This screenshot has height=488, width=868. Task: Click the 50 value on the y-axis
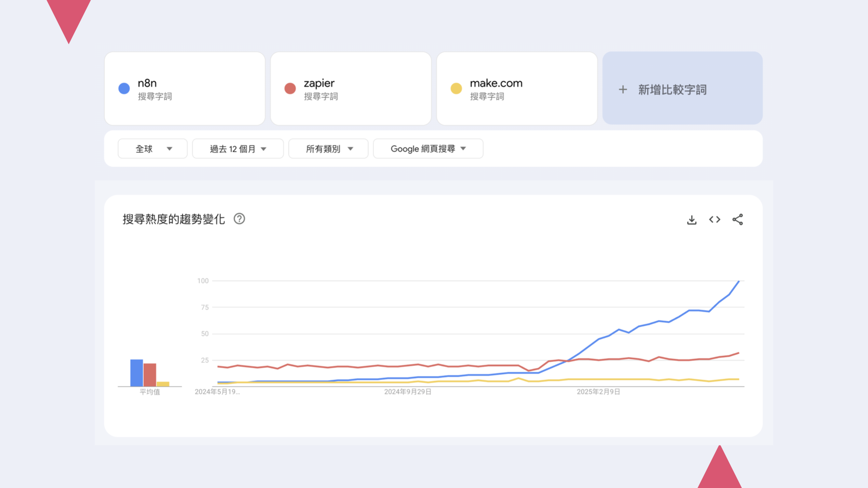205,334
